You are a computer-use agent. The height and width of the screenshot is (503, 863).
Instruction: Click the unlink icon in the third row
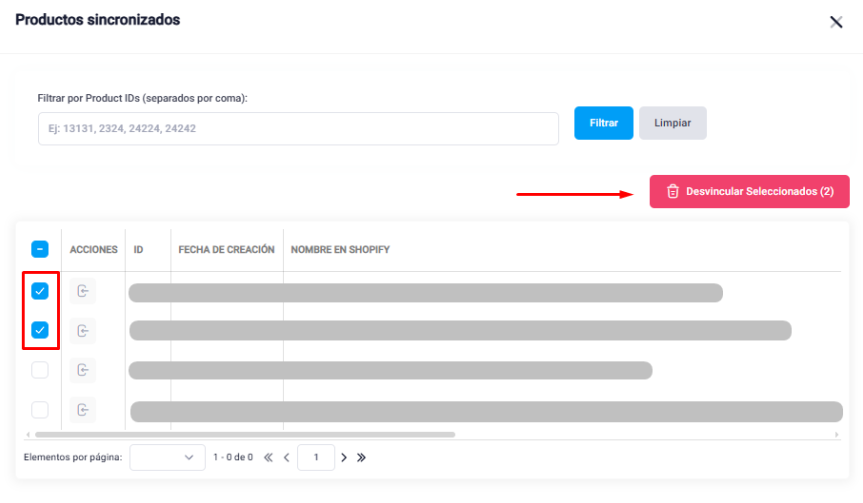point(83,370)
